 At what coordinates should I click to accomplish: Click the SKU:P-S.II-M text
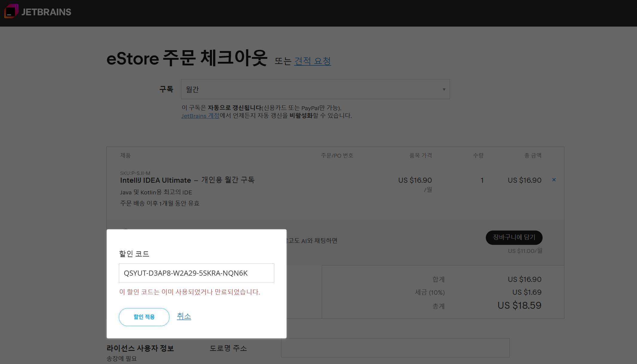(x=135, y=173)
